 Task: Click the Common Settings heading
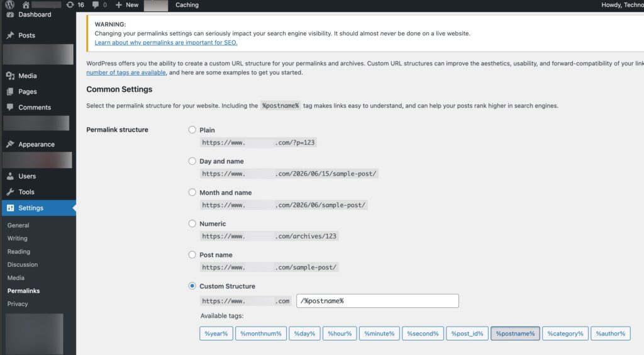(119, 89)
